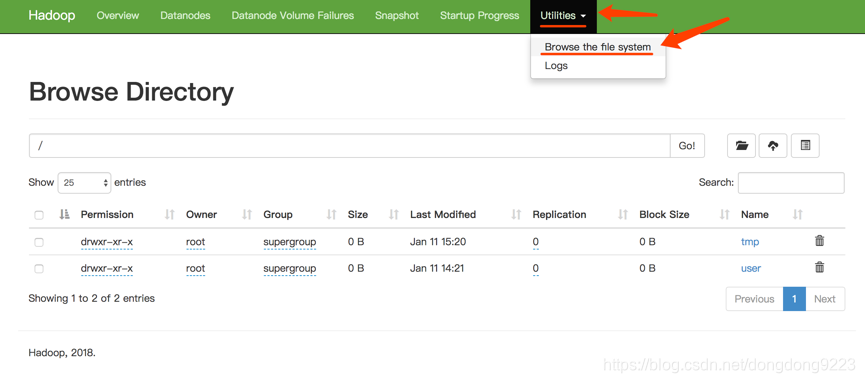865x383 pixels.
Task: Expand the Utilities dropdown menu
Action: (563, 16)
